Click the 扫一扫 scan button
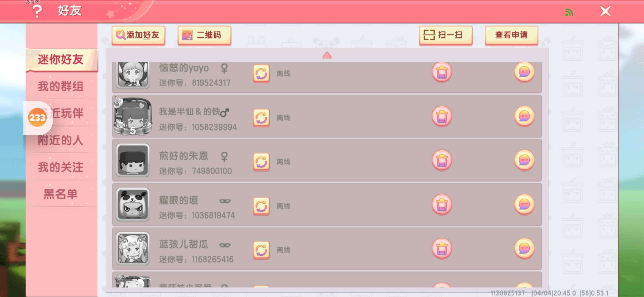 pos(446,35)
